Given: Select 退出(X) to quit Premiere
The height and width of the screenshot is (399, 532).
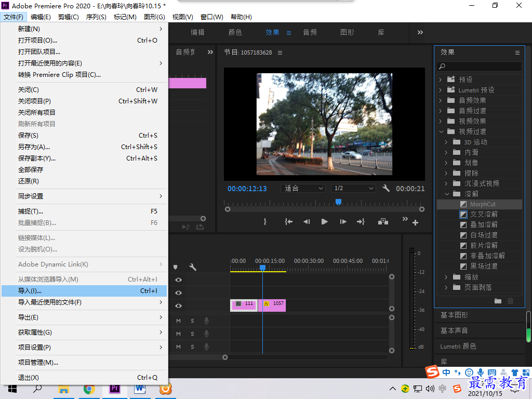Looking at the screenshot, I should (x=84, y=377).
